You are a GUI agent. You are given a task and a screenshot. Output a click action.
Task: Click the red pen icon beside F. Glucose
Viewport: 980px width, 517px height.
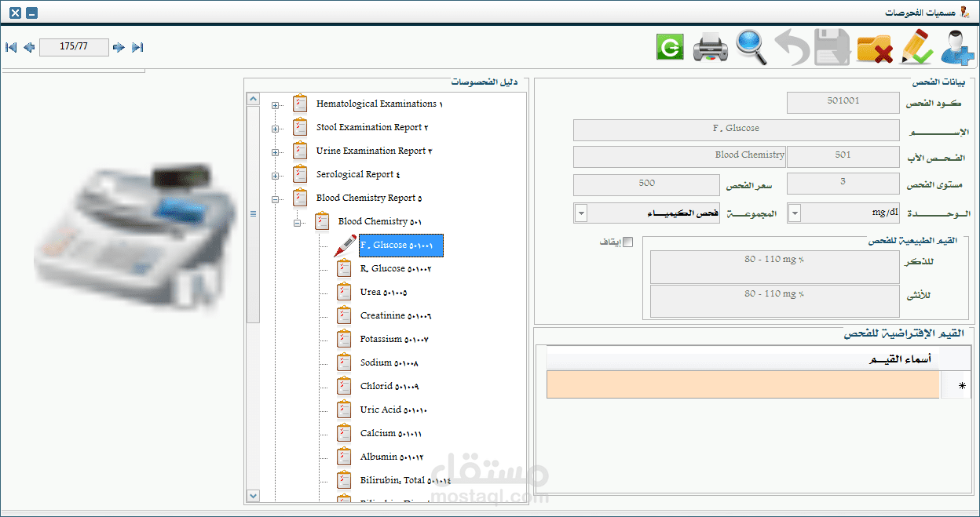pos(344,246)
